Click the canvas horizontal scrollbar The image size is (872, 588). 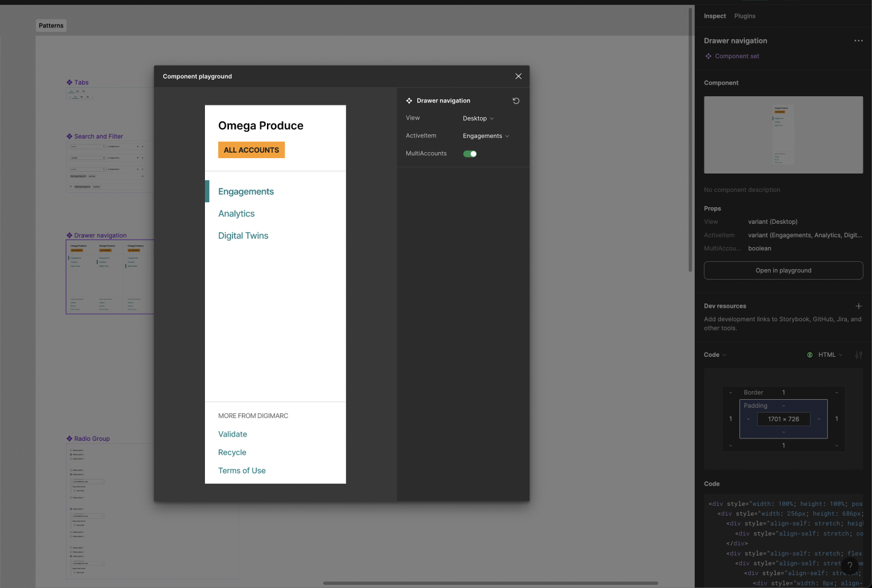point(490,583)
